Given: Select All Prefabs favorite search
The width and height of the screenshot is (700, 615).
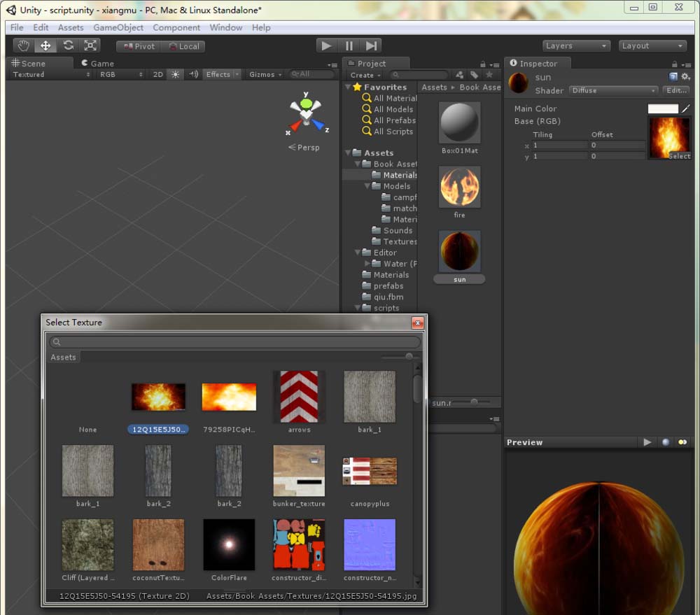Looking at the screenshot, I should [x=388, y=120].
